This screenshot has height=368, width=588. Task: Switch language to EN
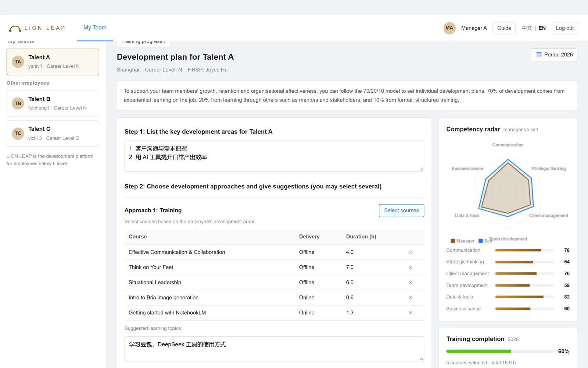[542, 28]
